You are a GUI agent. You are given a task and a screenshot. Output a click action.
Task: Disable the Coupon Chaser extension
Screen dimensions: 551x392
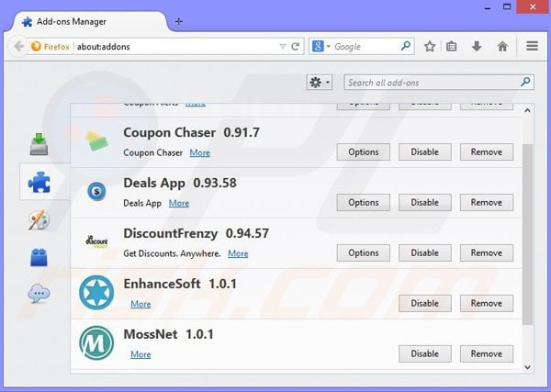pos(424,152)
